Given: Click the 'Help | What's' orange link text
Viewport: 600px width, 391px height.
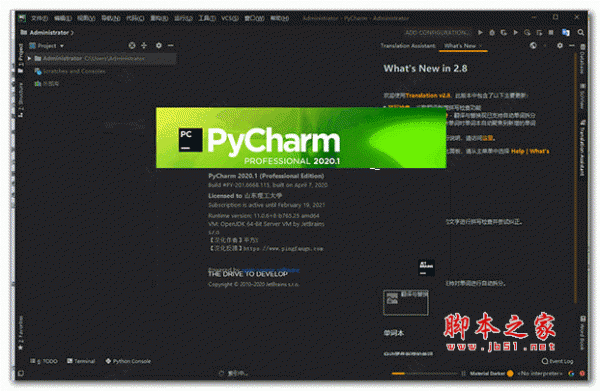Looking at the screenshot, I should point(530,151).
